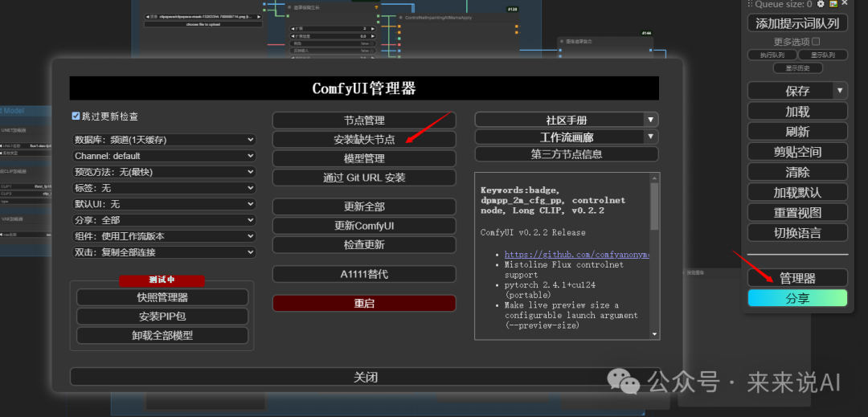868x417 pixels.
Task: Open 模型管理 button
Action: (364, 158)
